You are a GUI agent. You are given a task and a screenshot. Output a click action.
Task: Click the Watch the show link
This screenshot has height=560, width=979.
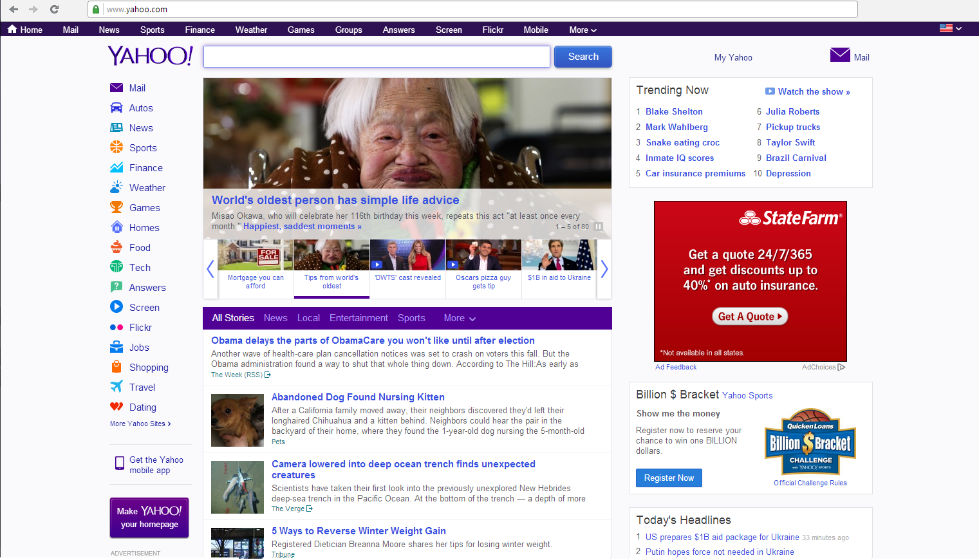point(808,91)
